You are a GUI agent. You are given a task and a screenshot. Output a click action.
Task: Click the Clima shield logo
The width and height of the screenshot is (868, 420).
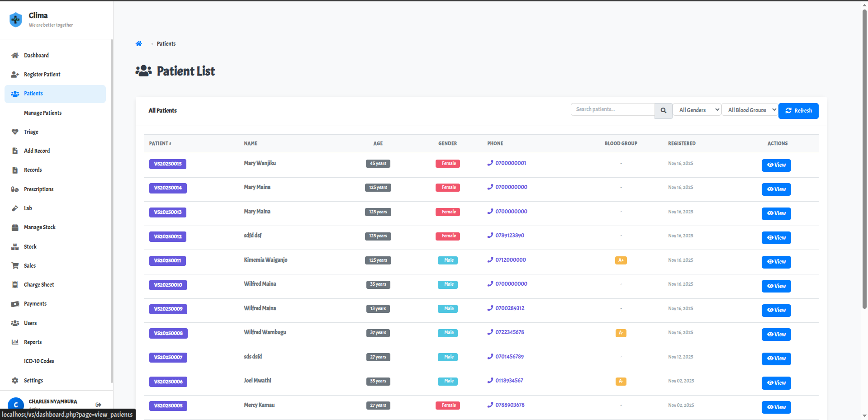[16, 19]
